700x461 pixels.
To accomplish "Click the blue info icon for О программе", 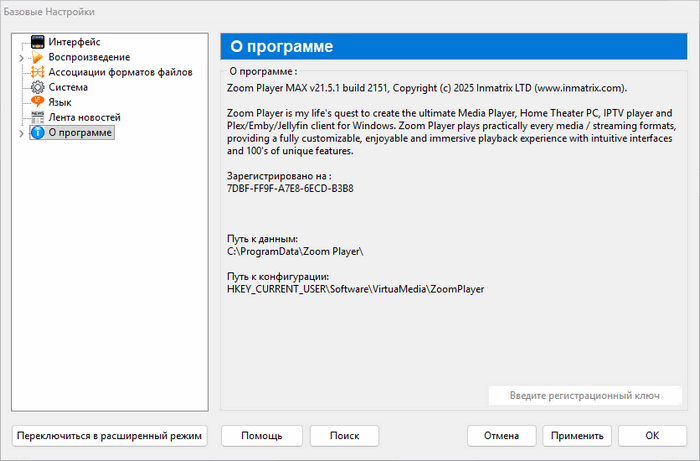I will (x=38, y=132).
